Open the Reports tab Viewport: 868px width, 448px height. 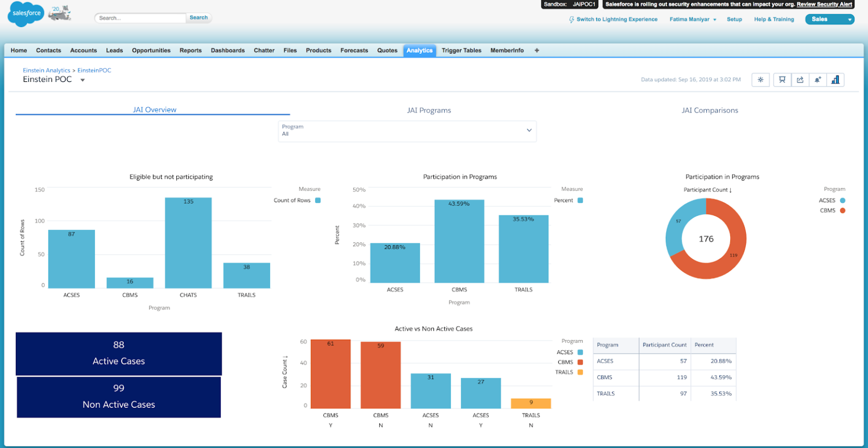[190, 50]
